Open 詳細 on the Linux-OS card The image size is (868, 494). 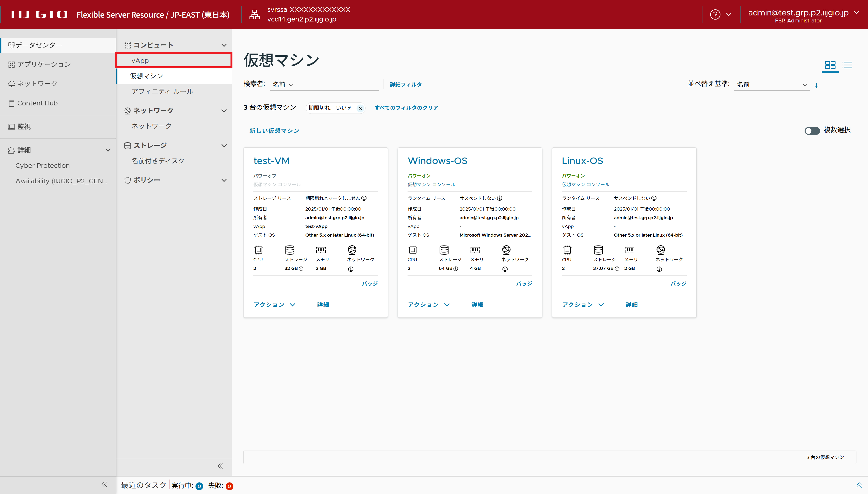pos(631,305)
